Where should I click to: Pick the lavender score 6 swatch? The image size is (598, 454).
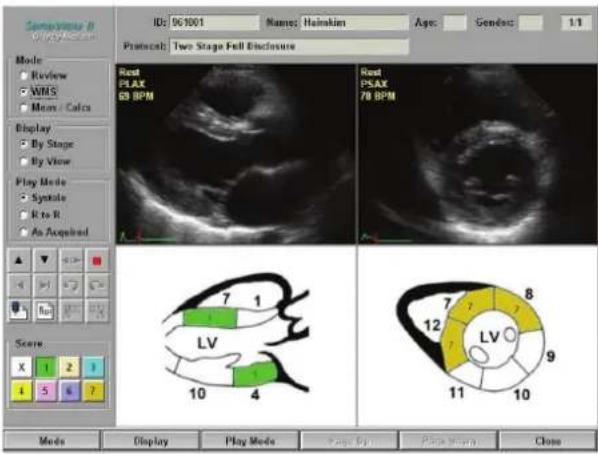tap(69, 391)
